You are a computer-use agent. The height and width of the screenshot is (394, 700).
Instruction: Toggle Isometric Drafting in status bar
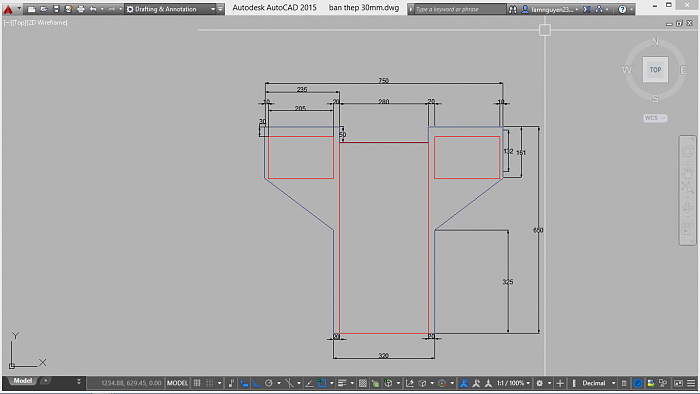[289, 383]
